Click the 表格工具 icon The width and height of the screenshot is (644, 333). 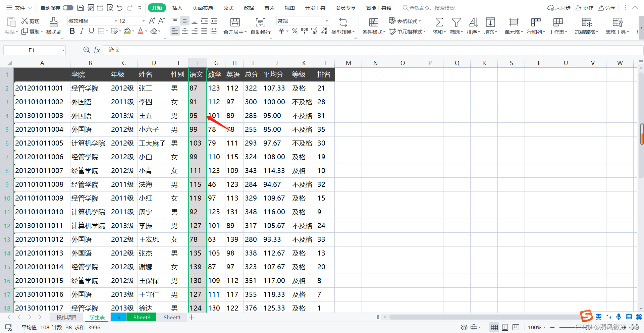point(617,22)
